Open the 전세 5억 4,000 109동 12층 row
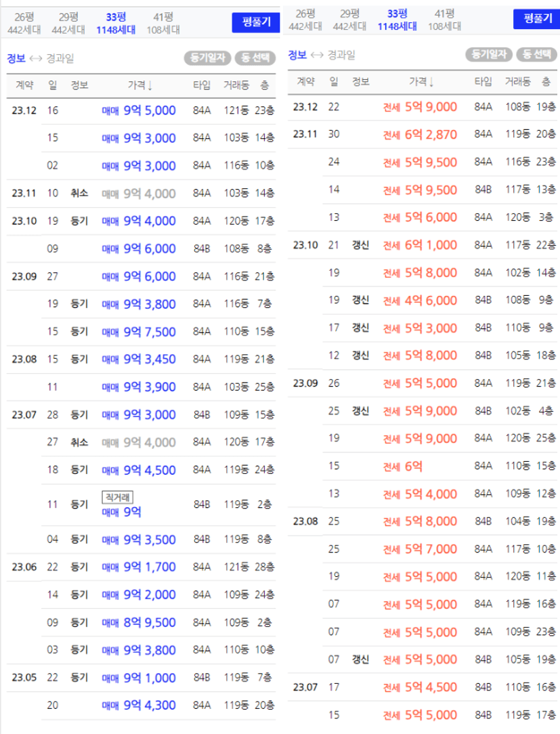 pyautogui.click(x=439, y=494)
